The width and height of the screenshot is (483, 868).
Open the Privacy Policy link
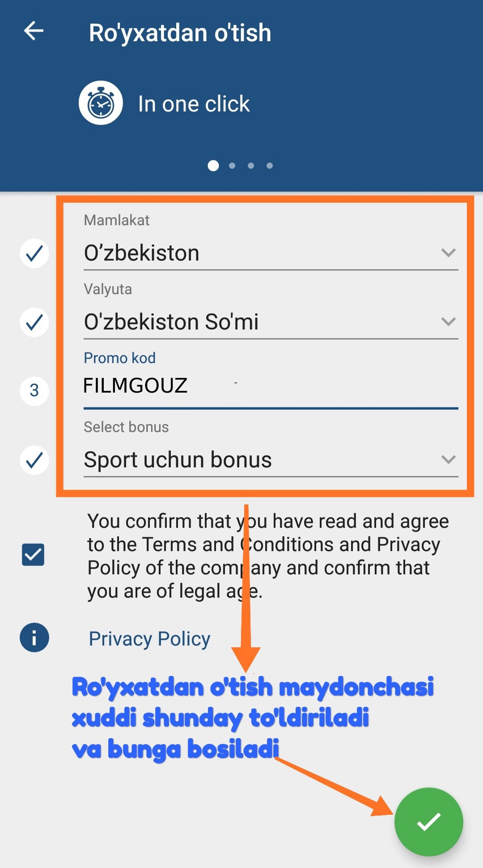click(149, 639)
